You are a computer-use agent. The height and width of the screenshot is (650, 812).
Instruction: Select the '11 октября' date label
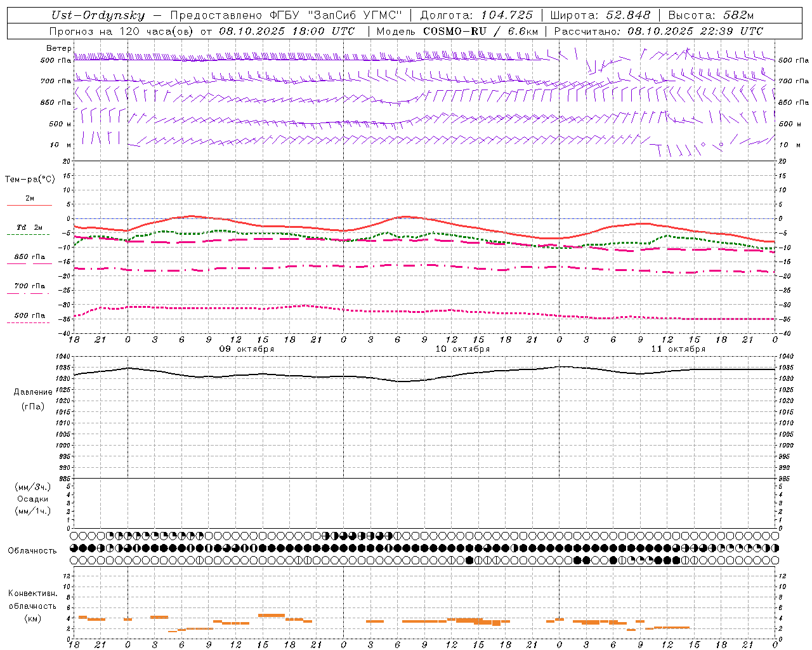pos(678,349)
